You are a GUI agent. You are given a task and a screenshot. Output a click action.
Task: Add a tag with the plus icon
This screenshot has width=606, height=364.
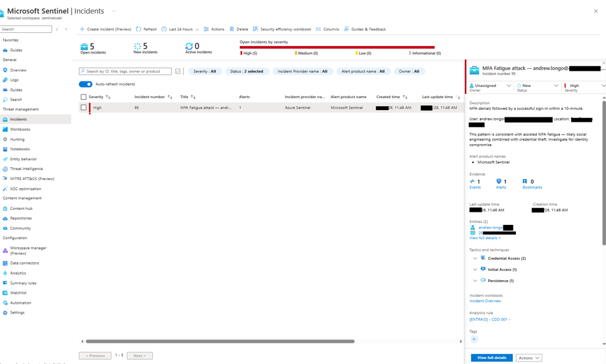(x=474, y=339)
